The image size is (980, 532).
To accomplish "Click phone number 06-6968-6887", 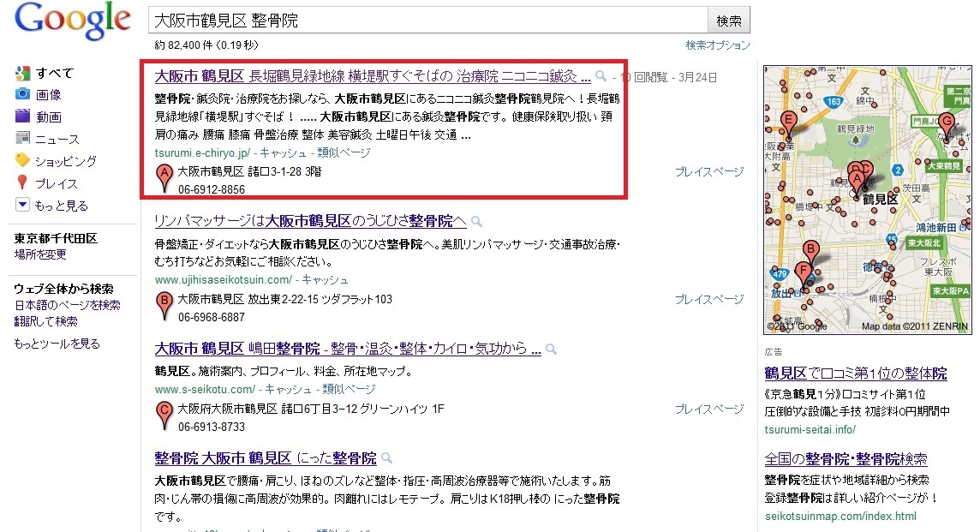I will [x=212, y=317].
